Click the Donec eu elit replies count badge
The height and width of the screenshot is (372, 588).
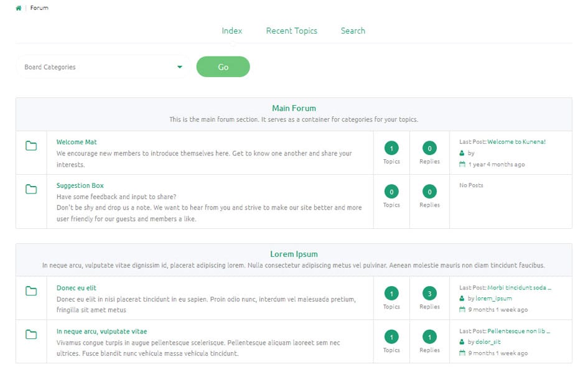[429, 294]
